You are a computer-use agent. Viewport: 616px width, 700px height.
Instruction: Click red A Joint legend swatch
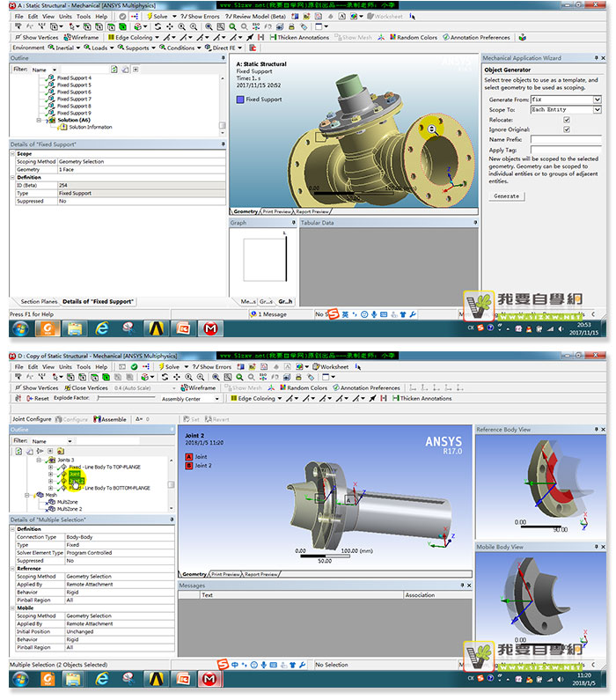188,457
